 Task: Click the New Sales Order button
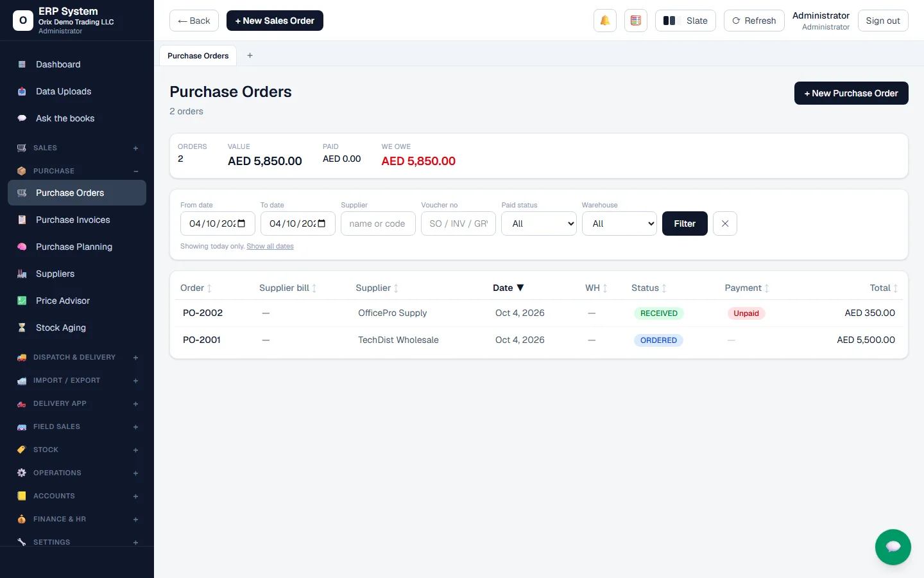[275, 21]
